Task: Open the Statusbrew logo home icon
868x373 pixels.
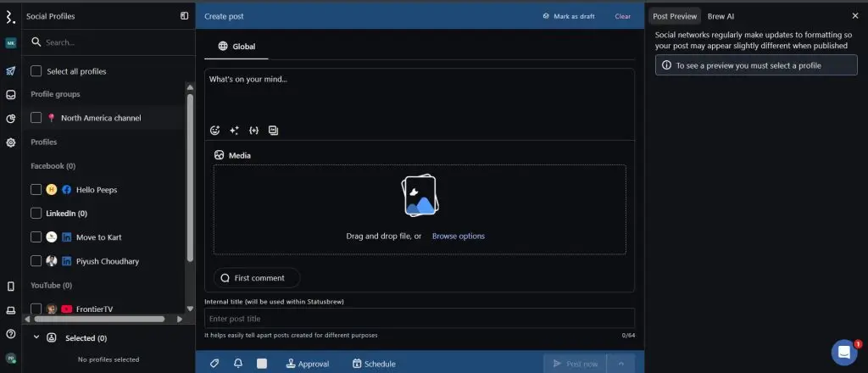Action: coord(10,17)
